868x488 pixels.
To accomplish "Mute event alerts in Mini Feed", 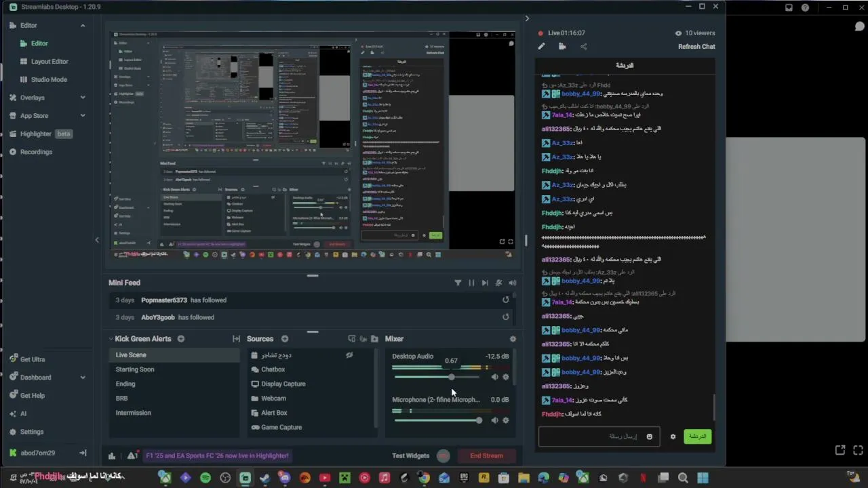I will [x=498, y=283].
